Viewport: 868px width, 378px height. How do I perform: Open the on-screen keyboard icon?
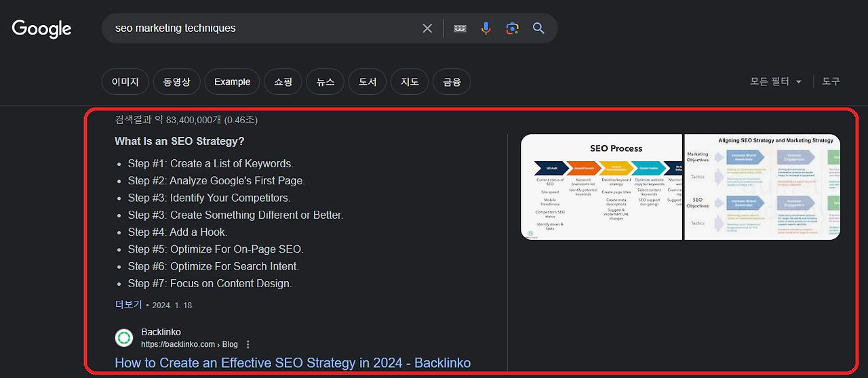(x=460, y=28)
